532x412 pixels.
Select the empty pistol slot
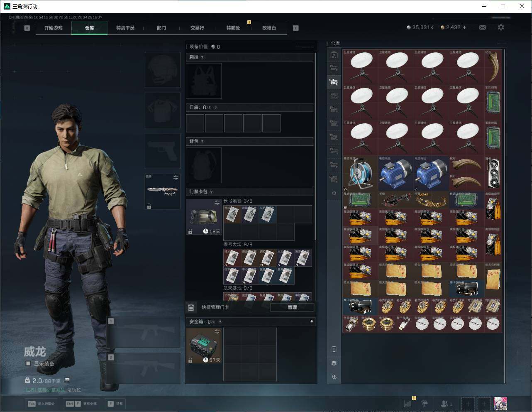tap(162, 151)
